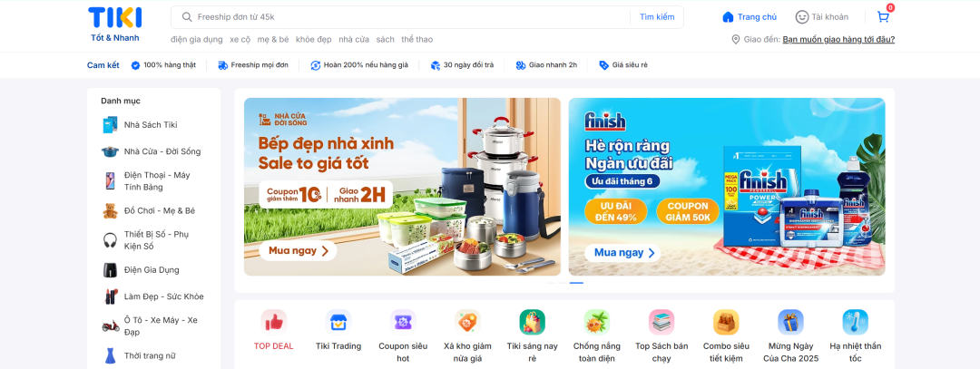Screen dimensions: 980x369
Task: Open the TOP DEAL thumbs-up icon
Action: coord(274,322)
